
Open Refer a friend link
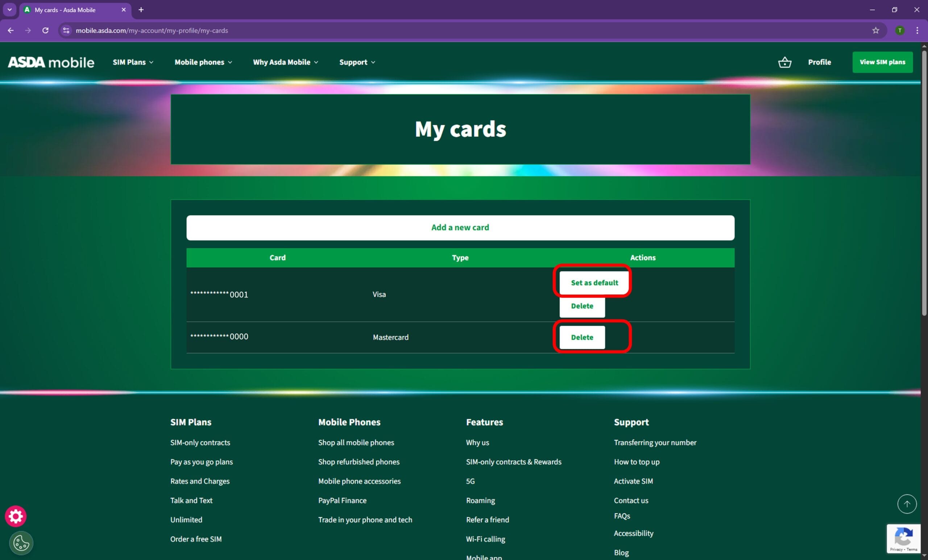pos(487,519)
